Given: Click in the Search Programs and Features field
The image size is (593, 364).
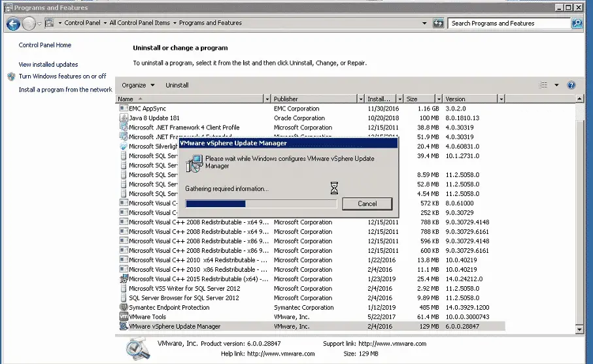Looking at the screenshot, I should pos(509,24).
